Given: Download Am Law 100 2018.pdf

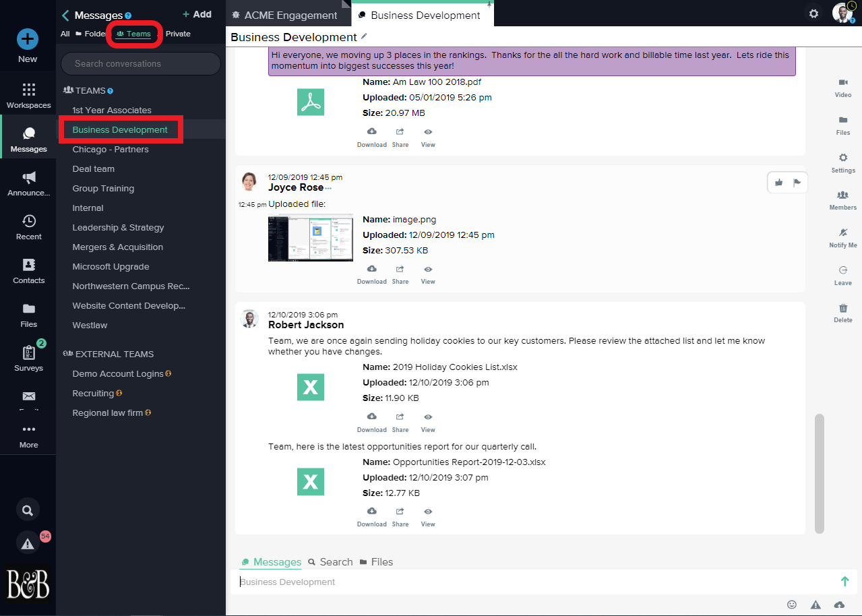Looking at the screenshot, I should pos(371,137).
